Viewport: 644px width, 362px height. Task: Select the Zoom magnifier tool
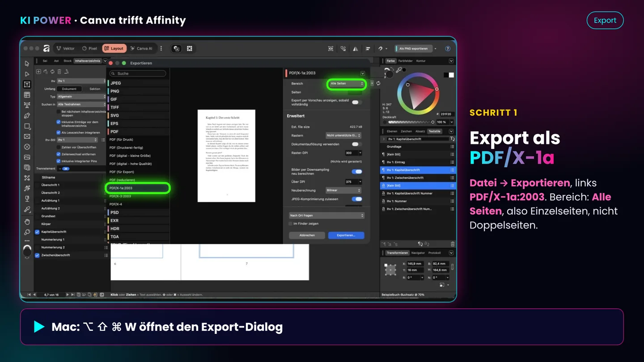[27, 232]
